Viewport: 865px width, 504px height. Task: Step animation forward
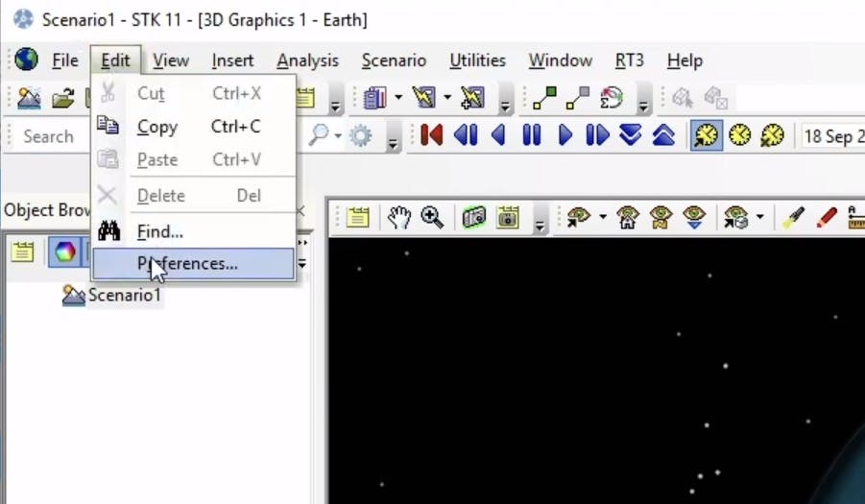point(597,135)
